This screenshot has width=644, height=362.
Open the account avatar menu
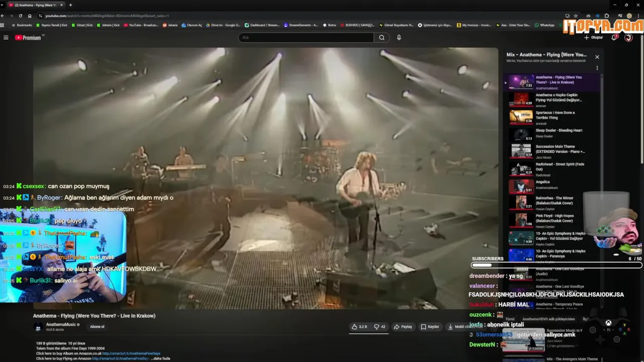click(628, 38)
